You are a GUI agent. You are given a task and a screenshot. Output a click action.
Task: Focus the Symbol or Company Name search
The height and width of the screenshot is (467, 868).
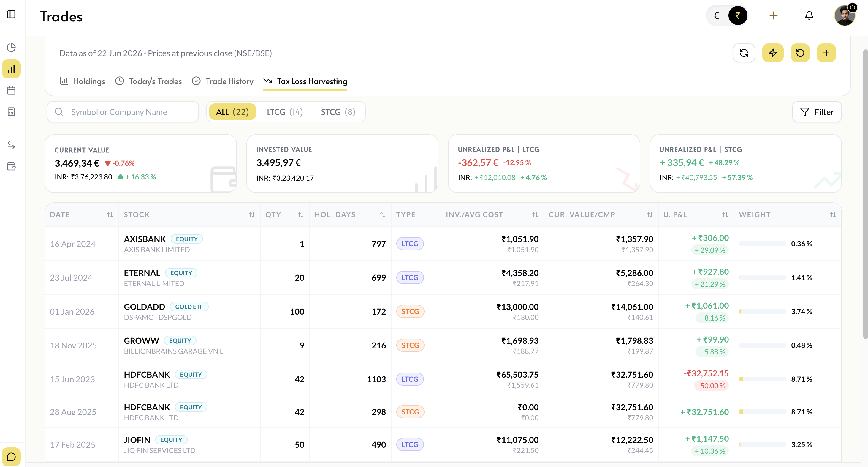[x=123, y=112]
